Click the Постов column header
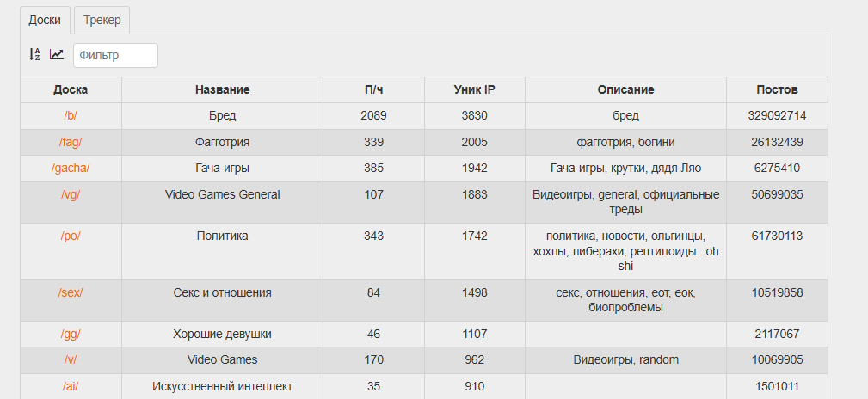 [x=777, y=89]
